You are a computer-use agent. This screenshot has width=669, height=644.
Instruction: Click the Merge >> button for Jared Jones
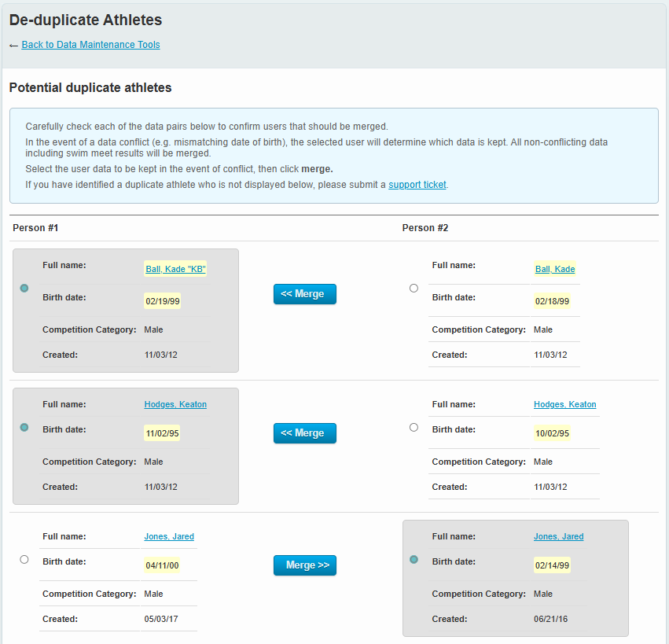coord(305,565)
